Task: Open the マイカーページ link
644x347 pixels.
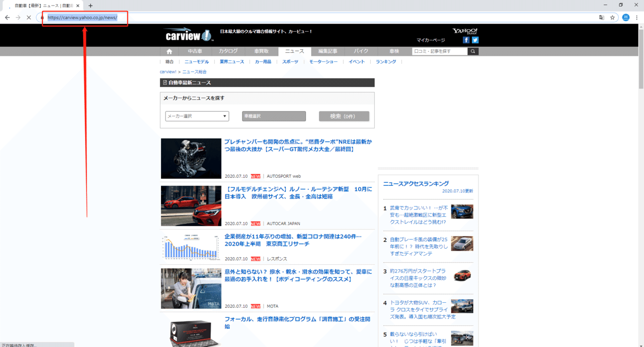Action: [431, 40]
